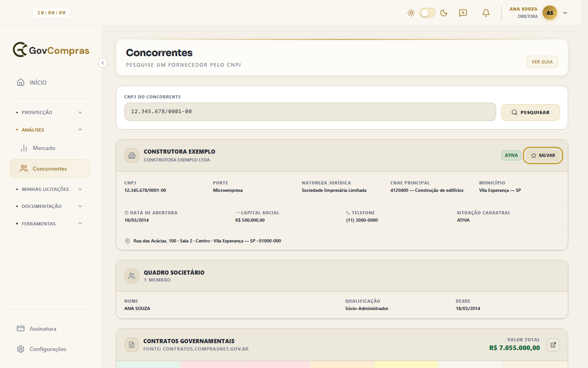588x368 pixels.
Task: Expand the Ferramentas section
Action: [50, 224]
